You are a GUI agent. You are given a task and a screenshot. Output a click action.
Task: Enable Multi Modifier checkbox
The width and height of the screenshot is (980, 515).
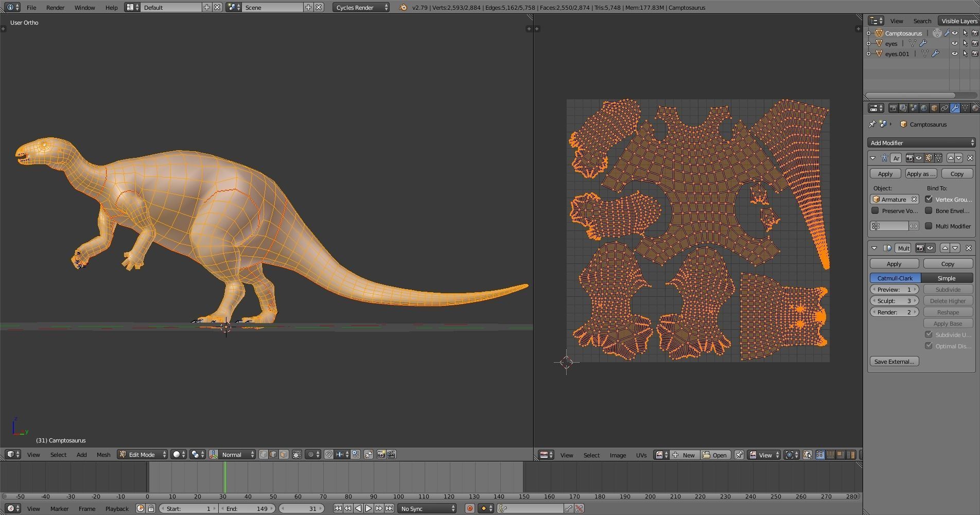click(x=929, y=226)
